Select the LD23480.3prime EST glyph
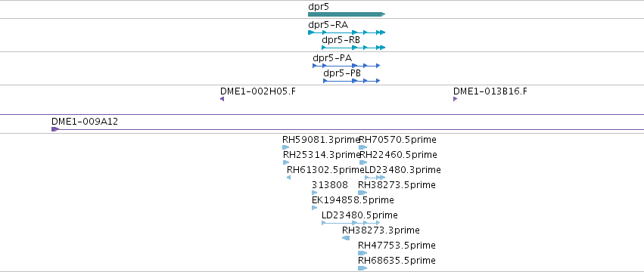The height and width of the screenshot is (272, 644). 375,178
